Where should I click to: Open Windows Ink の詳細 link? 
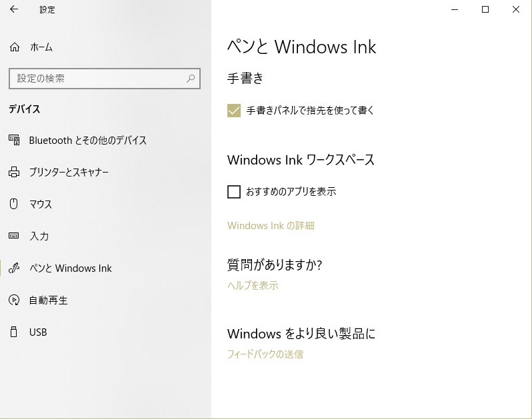pyautogui.click(x=271, y=226)
